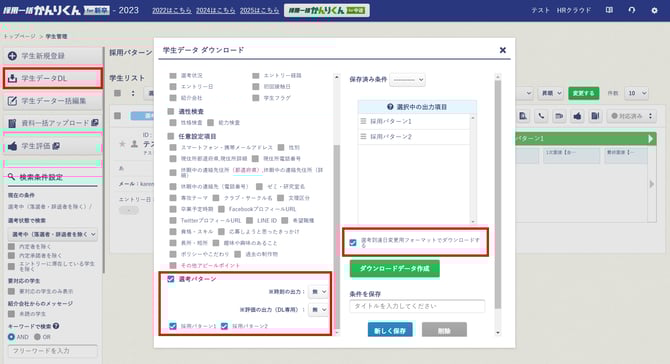Click the headset support icon in the header
Screen dimensions: 670x364
click(632, 10)
